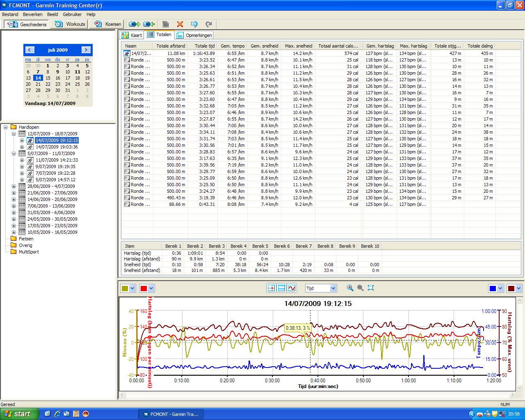The height and width of the screenshot is (420, 525).
Task: Click the Windows Start button
Action: coord(20,414)
